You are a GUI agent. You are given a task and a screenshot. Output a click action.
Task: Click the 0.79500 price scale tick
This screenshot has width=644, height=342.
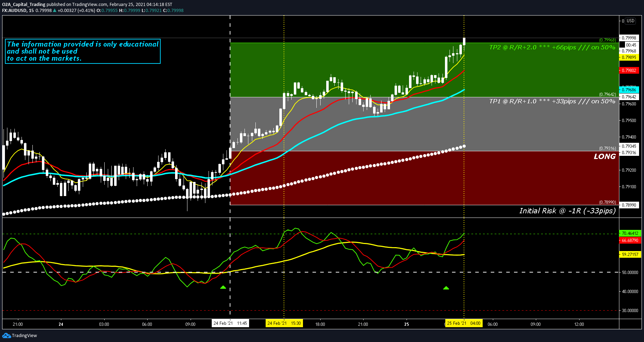629,121
